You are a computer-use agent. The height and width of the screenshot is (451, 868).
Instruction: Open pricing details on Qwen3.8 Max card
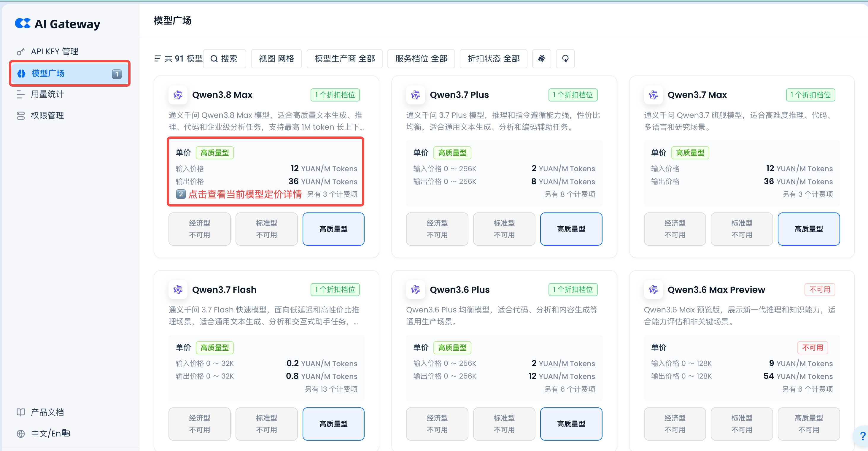(x=266, y=171)
